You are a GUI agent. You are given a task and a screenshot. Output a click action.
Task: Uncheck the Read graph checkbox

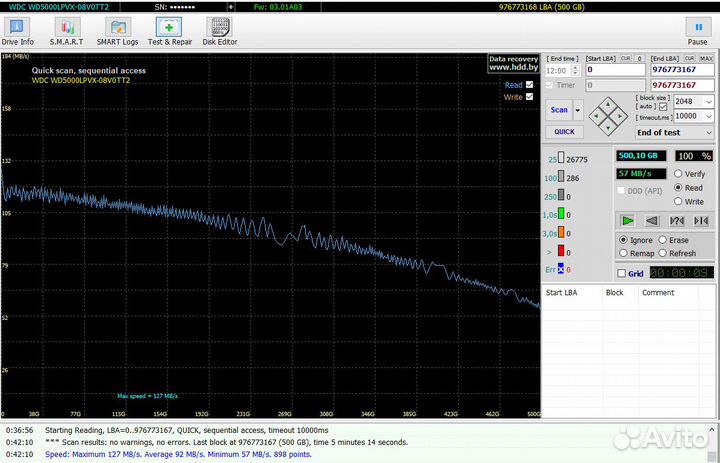[x=530, y=85]
